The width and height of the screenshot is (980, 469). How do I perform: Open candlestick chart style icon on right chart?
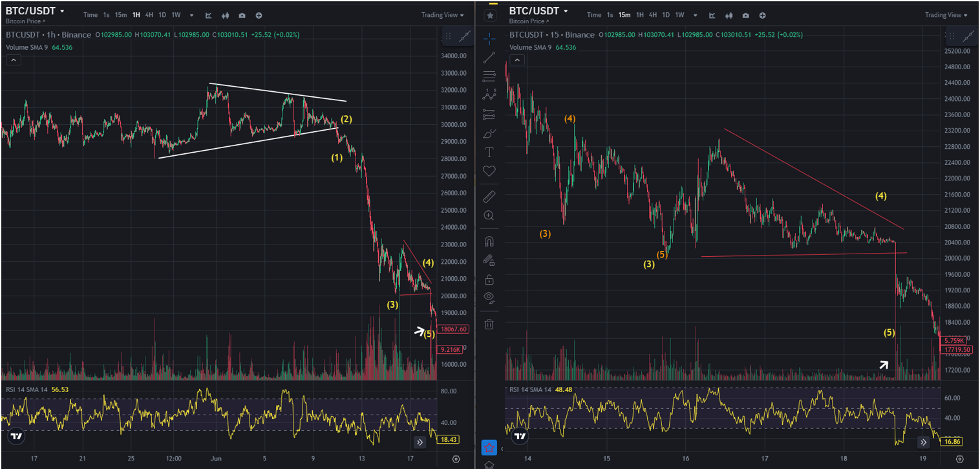[730, 15]
